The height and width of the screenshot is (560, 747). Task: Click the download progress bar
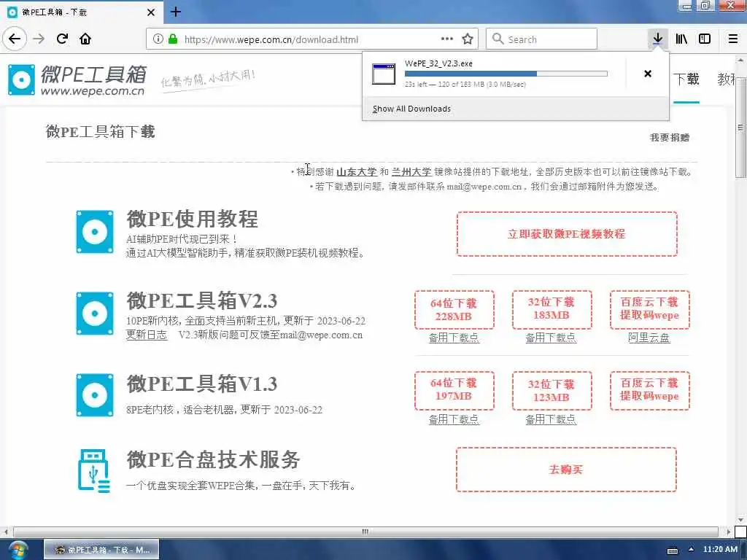506,74
